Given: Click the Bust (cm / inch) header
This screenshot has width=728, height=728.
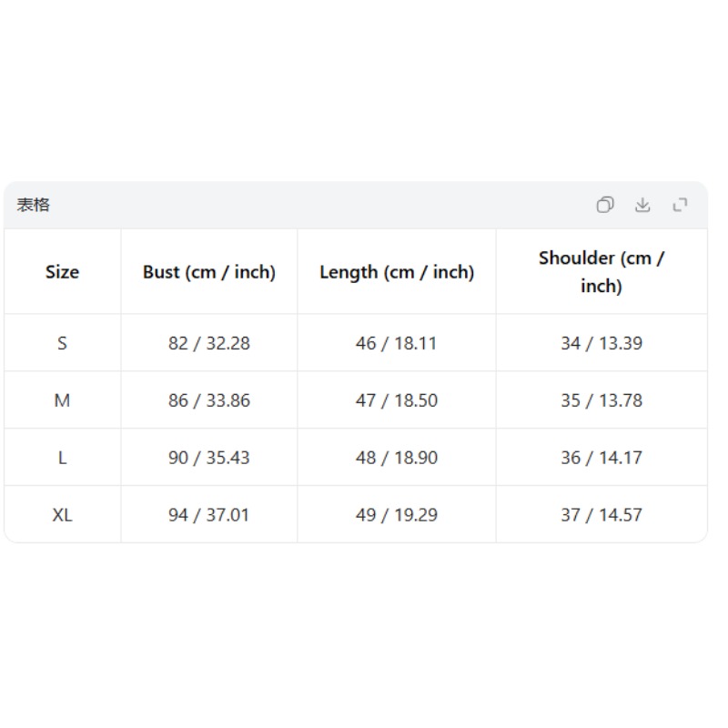Looking at the screenshot, I should [209, 272].
